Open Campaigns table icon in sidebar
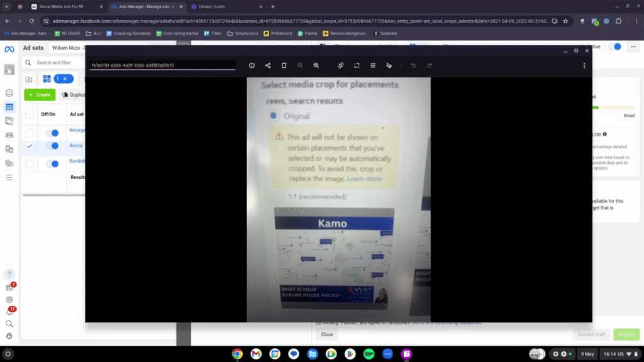This screenshot has height=362, width=644. (x=9, y=107)
